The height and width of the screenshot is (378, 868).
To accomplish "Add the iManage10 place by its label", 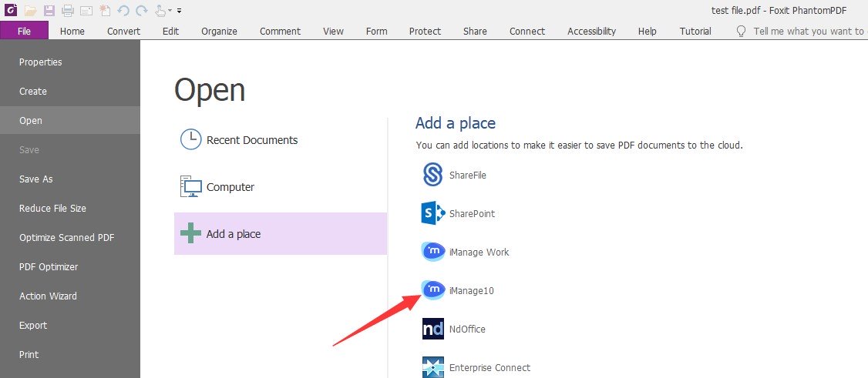I will click(471, 290).
